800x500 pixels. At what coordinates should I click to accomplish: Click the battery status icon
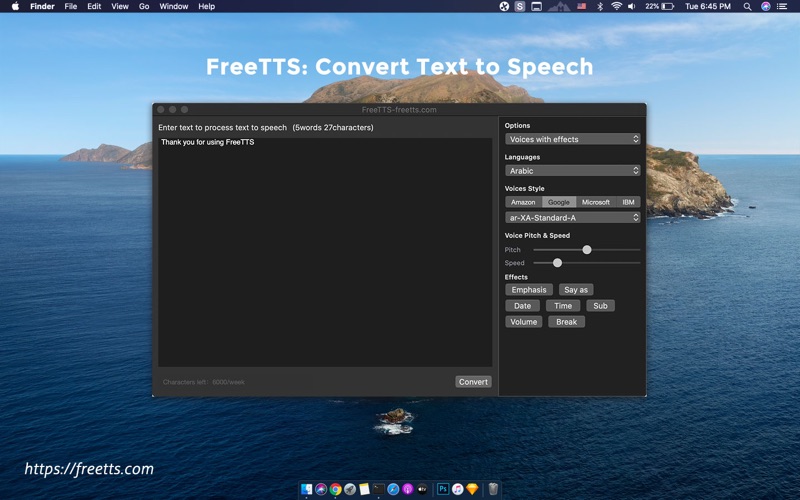click(668, 6)
